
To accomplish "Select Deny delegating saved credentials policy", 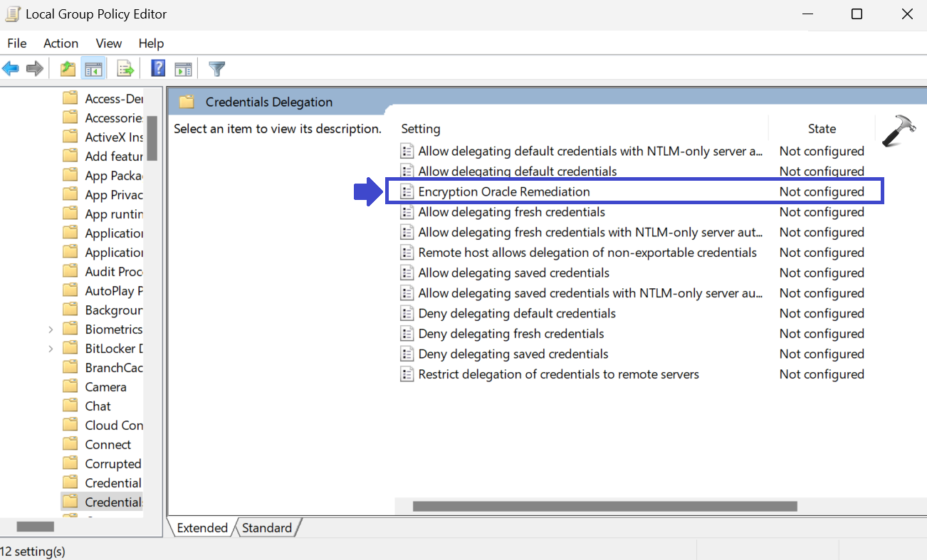I will click(513, 354).
